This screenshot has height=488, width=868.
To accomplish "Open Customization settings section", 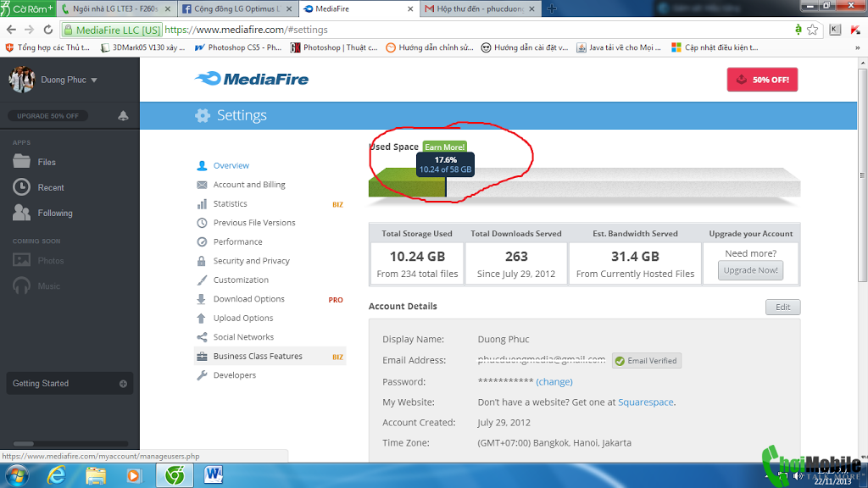I will 241,280.
